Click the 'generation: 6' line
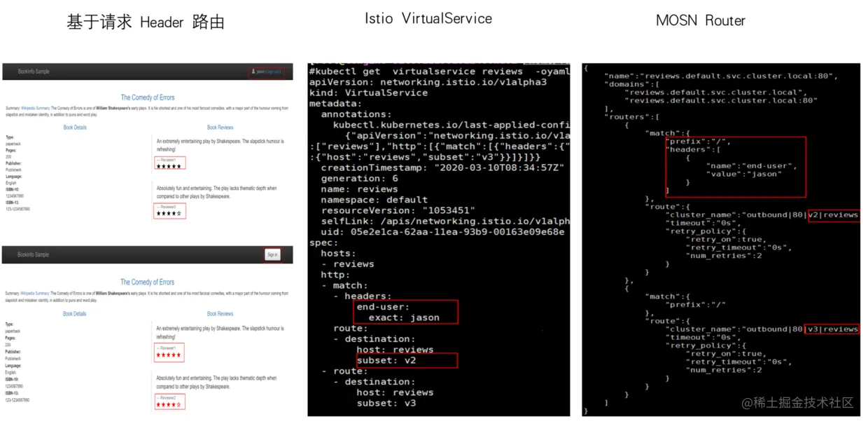The image size is (868, 424). pos(359,178)
